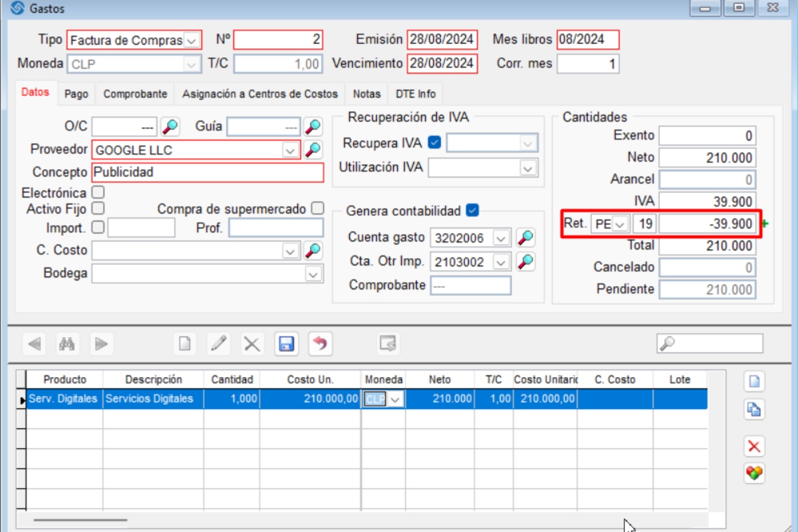Viewport: 798px width, 532px height.
Task: Delete detail line red X beside the grid
Action: point(754,446)
